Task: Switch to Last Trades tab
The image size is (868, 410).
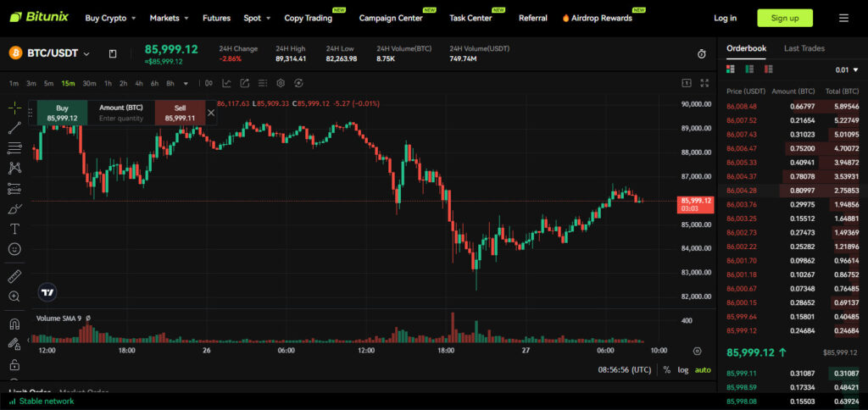Action: click(804, 48)
